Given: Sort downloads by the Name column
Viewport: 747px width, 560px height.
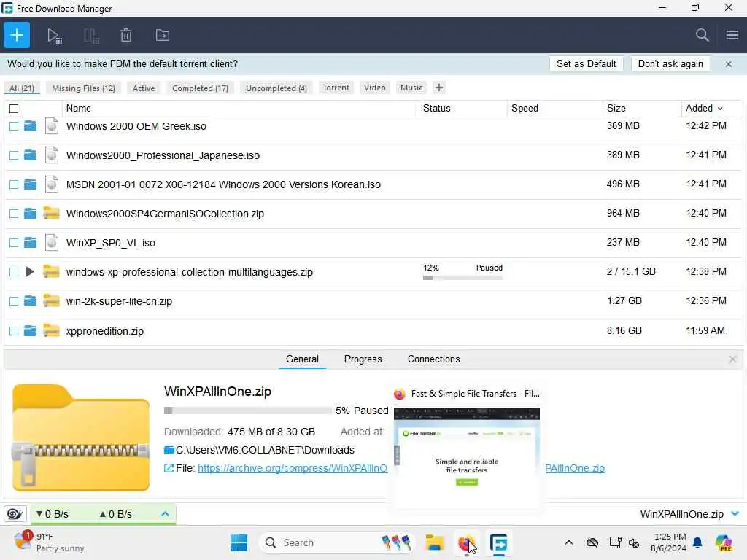Looking at the screenshot, I should (79, 108).
